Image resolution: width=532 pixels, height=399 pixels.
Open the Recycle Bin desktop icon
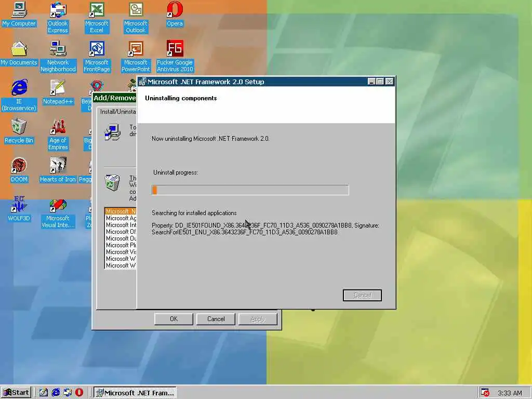point(19,131)
